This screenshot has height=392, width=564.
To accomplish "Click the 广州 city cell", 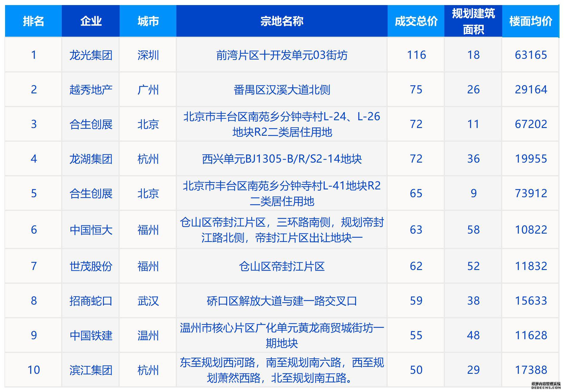I will pyautogui.click(x=148, y=90).
